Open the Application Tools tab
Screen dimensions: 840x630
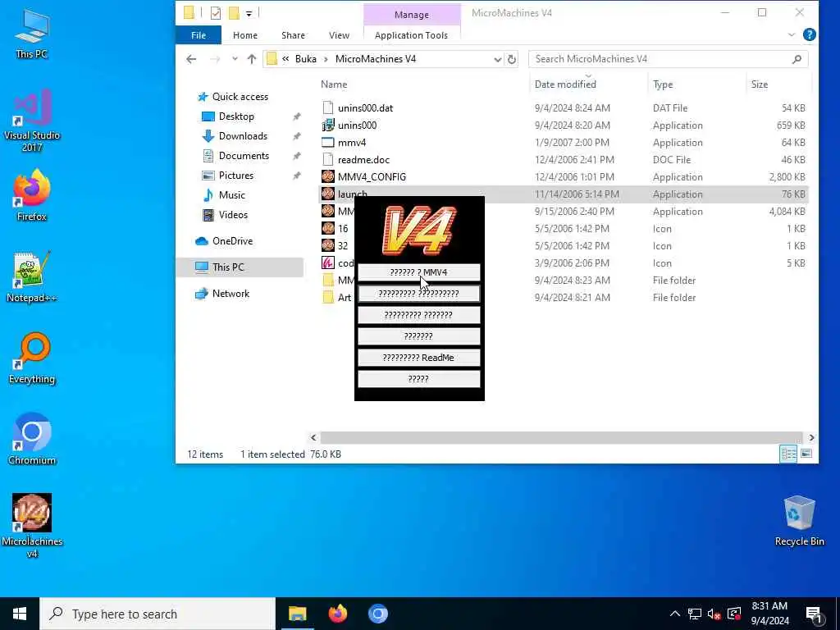[412, 35]
